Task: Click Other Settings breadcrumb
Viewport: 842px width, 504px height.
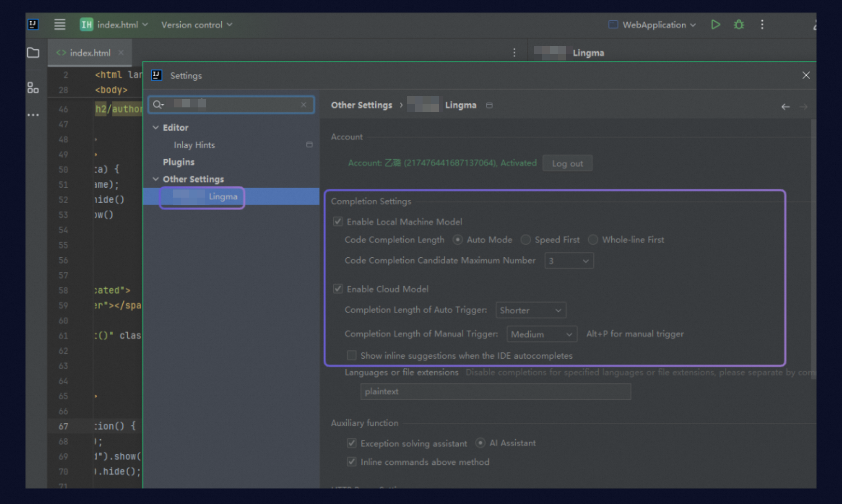Action: (362, 105)
